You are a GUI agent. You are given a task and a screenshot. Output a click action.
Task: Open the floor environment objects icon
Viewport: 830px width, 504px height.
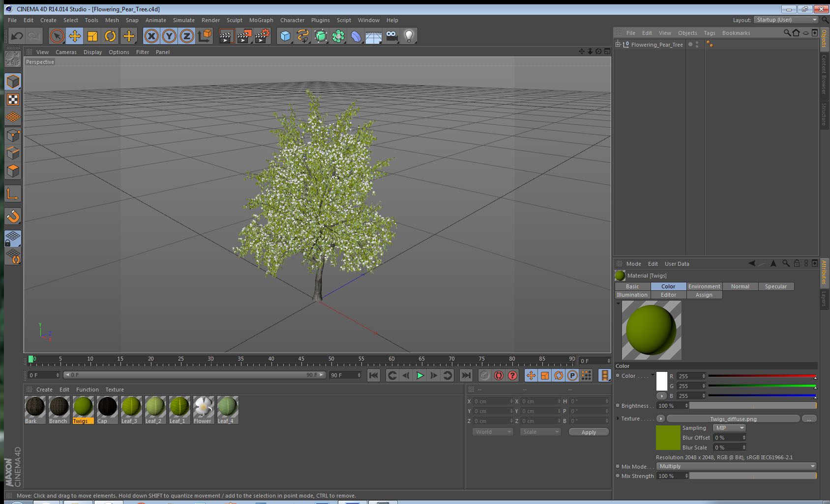pyautogui.click(x=374, y=36)
